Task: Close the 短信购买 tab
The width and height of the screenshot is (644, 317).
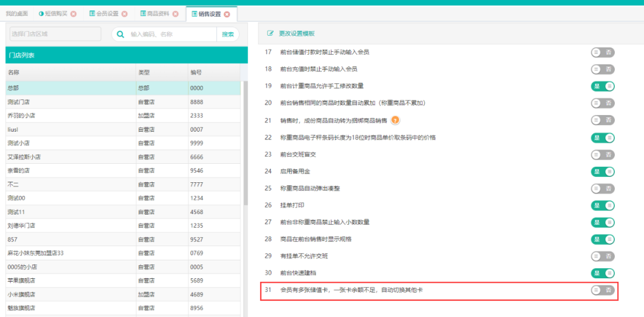Action: tap(73, 14)
